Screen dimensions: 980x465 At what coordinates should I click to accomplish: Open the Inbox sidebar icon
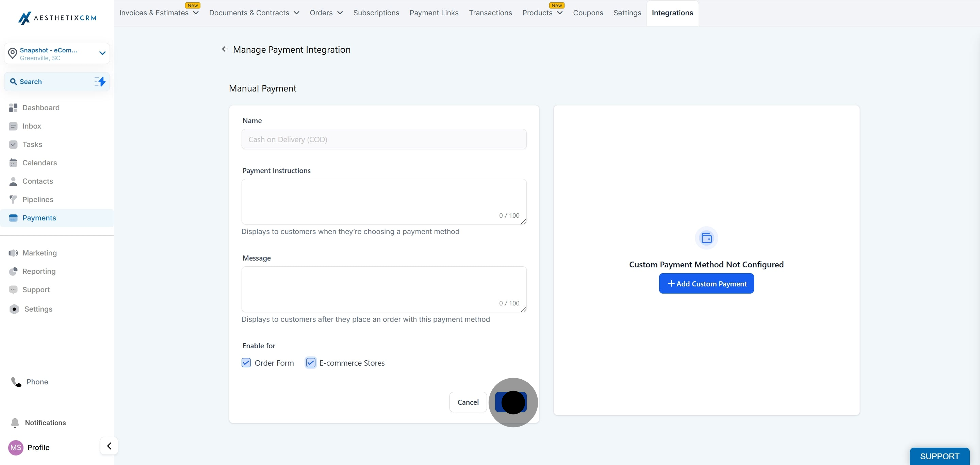[x=13, y=126]
